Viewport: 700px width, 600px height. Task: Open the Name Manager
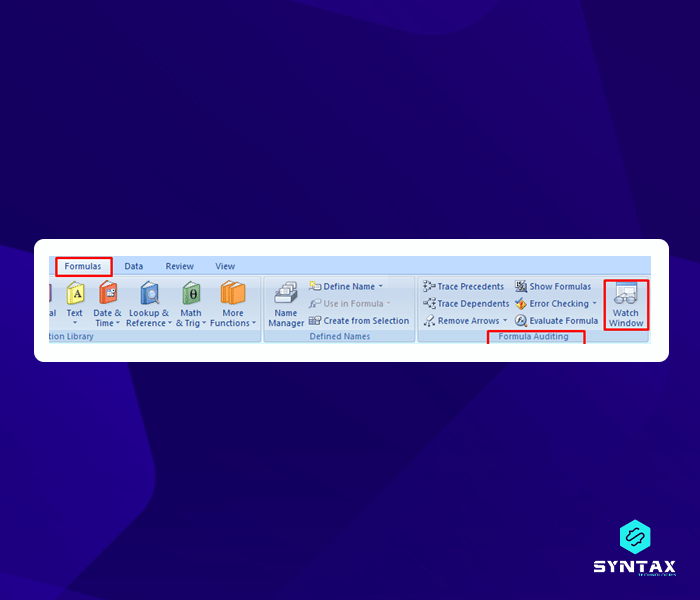(286, 305)
